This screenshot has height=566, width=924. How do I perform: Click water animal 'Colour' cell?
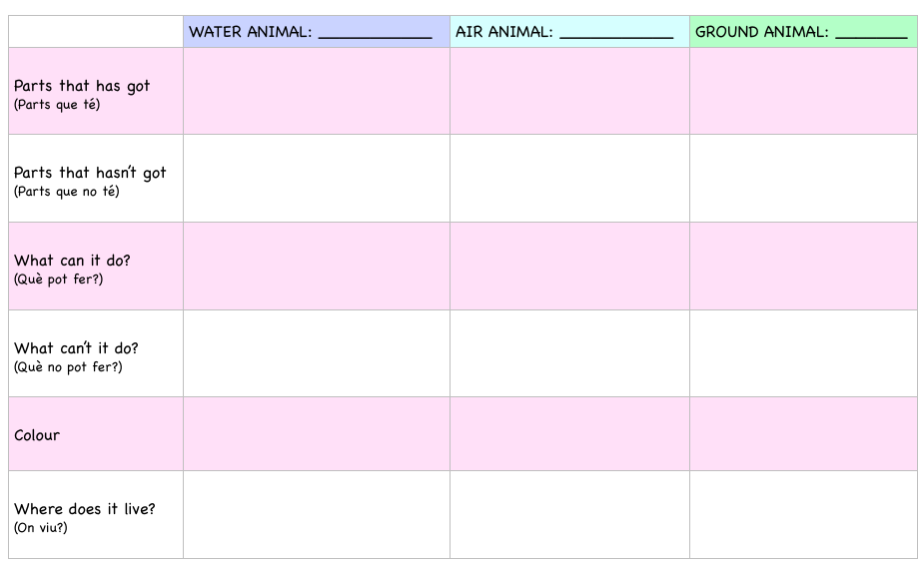(317, 434)
